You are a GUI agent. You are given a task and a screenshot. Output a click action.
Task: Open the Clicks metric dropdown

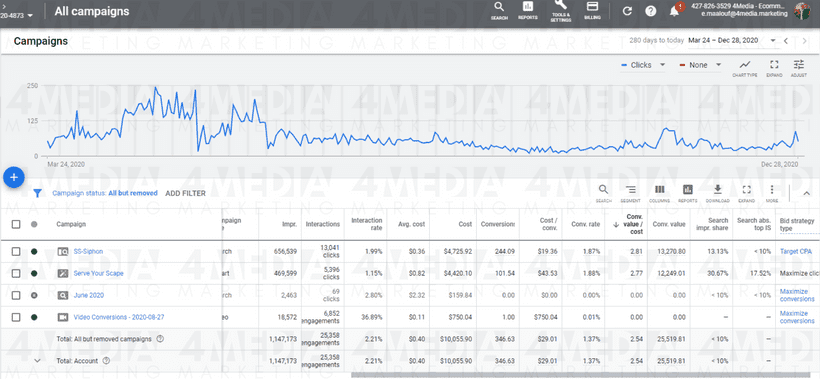[643, 65]
